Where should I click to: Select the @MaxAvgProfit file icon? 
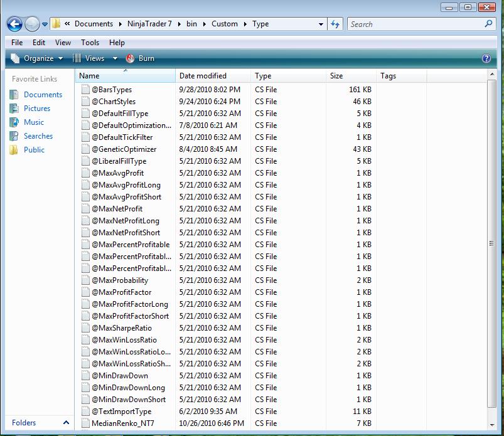tap(85, 173)
